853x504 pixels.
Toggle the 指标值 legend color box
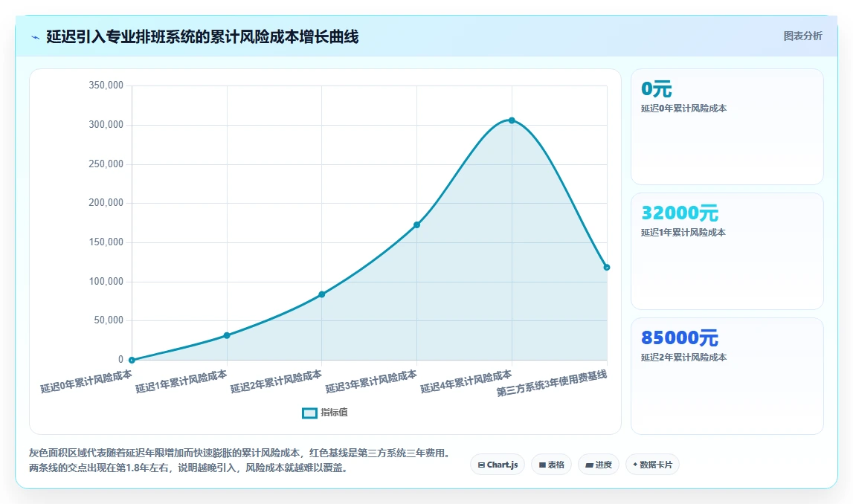coord(309,413)
